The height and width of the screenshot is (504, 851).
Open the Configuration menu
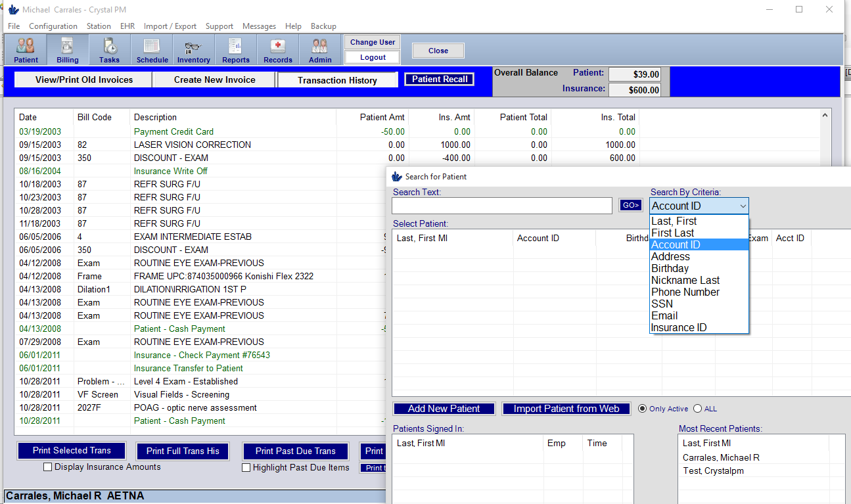pos(53,26)
